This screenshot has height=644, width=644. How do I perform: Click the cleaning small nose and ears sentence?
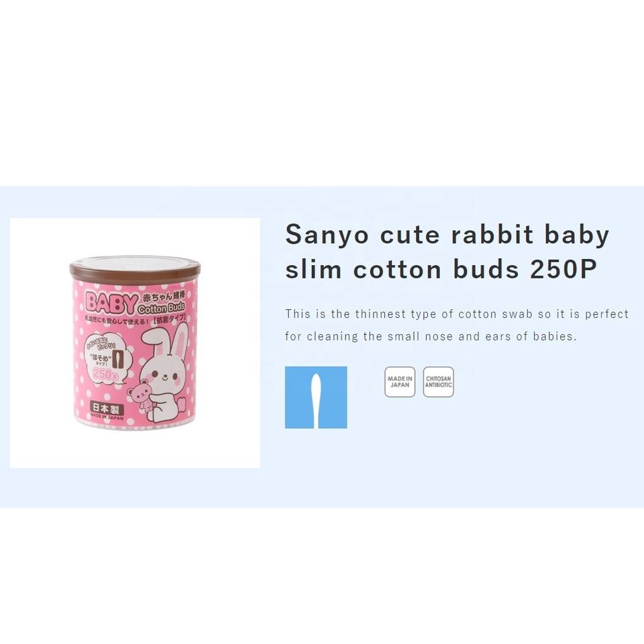click(431, 336)
